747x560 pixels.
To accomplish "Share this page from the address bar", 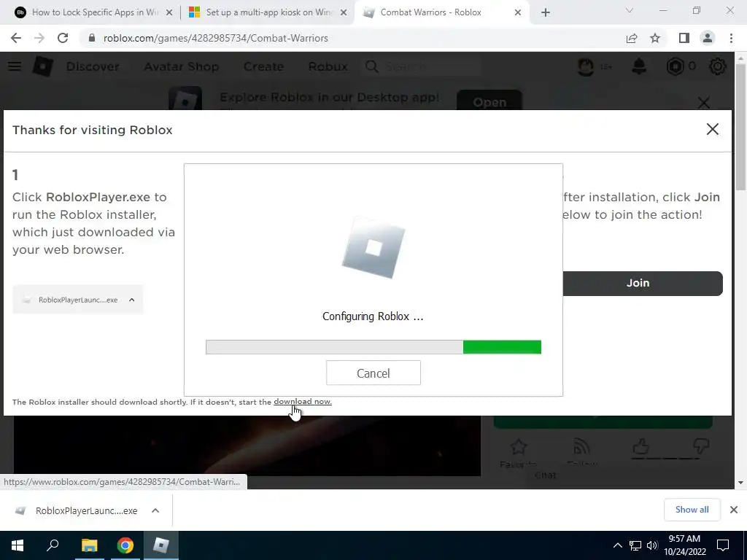I will (632, 38).
